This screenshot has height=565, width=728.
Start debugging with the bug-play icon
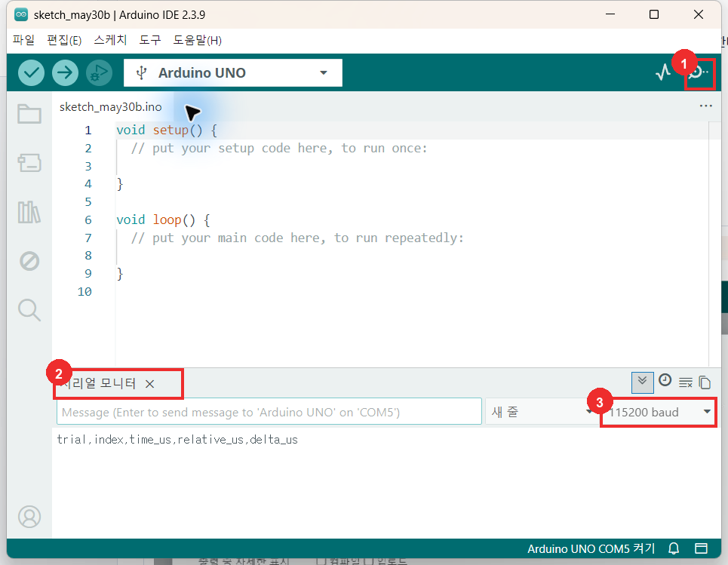coord(99,73)
